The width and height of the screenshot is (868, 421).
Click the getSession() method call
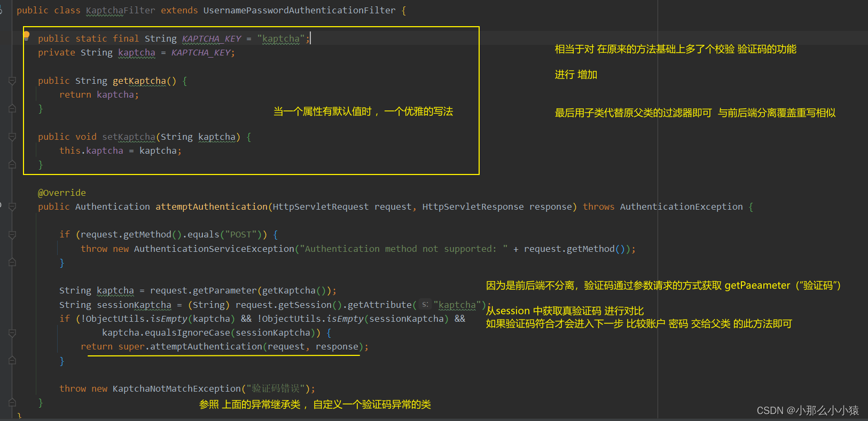point(310,305)
